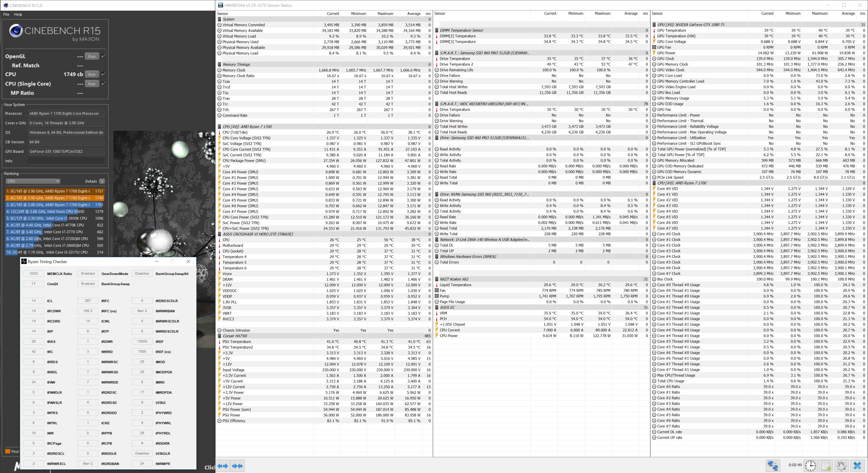Viewport: 868px width, 473px height.
Task: Click the collapse columns blue arrows icon
Action: tap(238, 466)
